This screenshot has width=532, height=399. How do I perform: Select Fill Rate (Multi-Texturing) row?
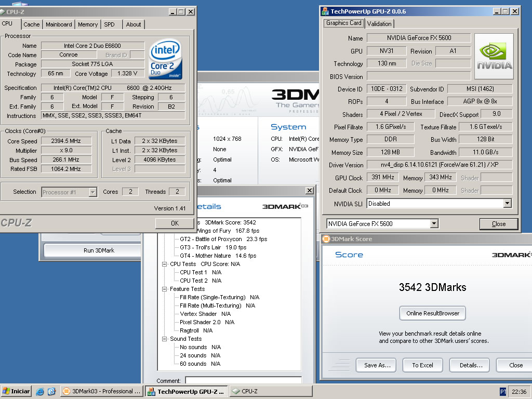pos(217,305)
